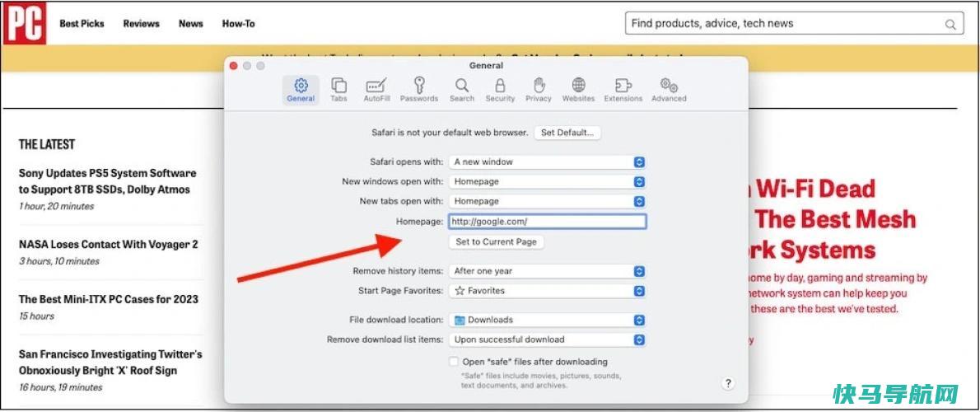980x412 pixels.
Task: Open the Safari opens with dropdown
Action: click(547, 162)
